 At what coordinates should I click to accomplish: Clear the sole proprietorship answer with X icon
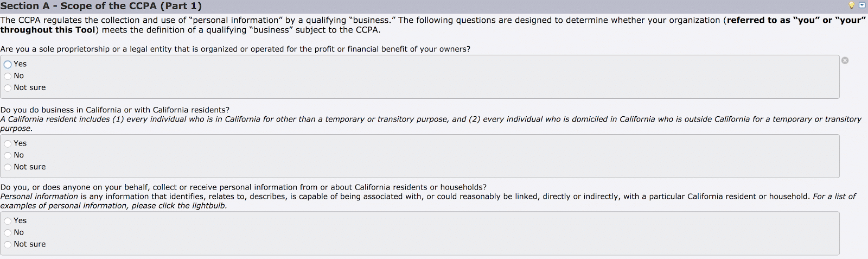845,60
